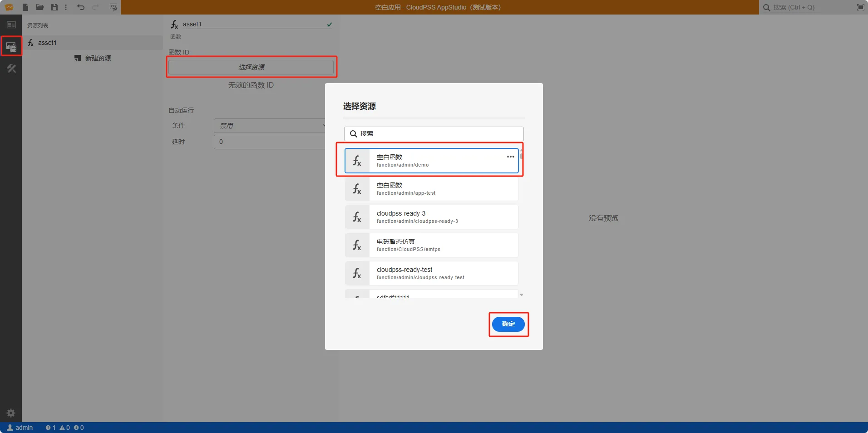Click the 自动运行 section label
Viewport: 868px width, 433px height.
click(181, 110)
